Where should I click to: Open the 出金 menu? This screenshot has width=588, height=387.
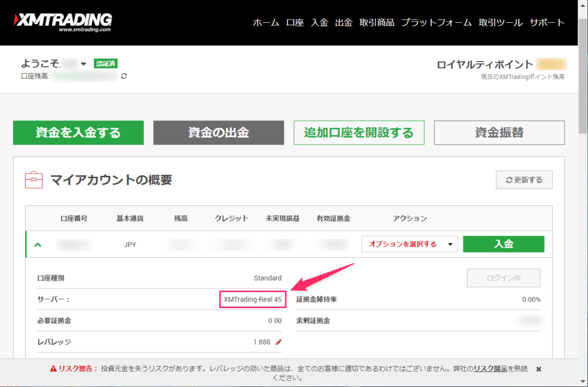[x=344, y=22]
